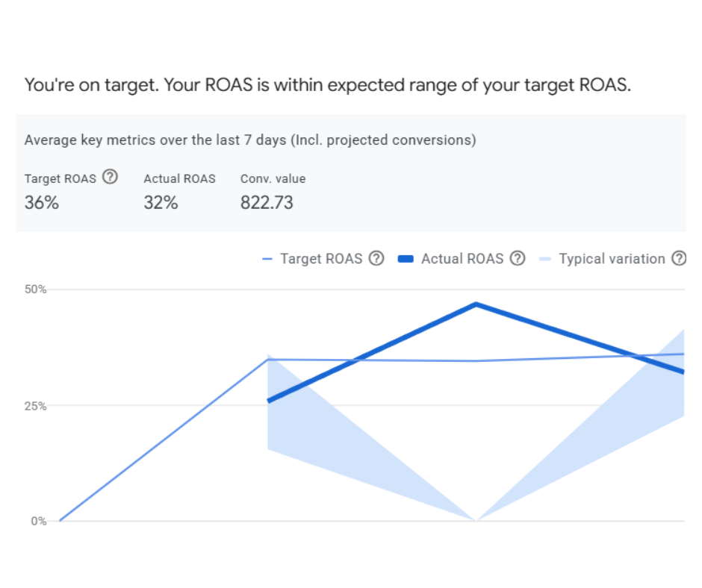Viewport: 702px width, 588px height.
Task: Select the Actual ROAS metric heading
Action: 179,179
